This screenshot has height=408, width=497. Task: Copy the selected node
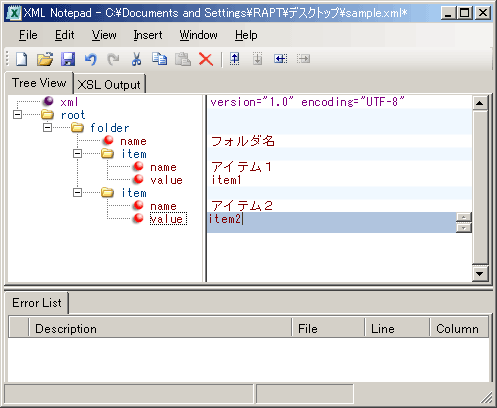pyautogui.click(x=160, y=59)
